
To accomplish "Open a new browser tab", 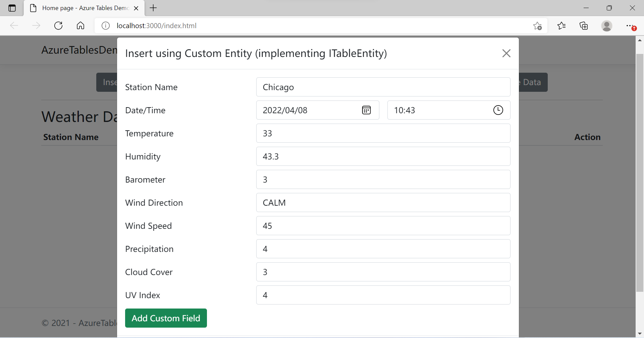I will click(153, 8).
